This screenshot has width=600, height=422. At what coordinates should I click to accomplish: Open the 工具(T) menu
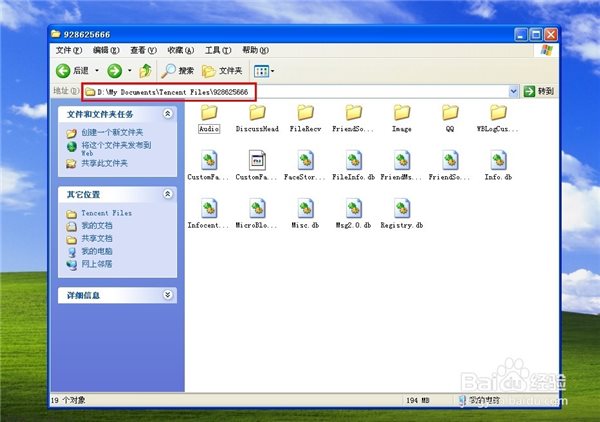(218, 50)
